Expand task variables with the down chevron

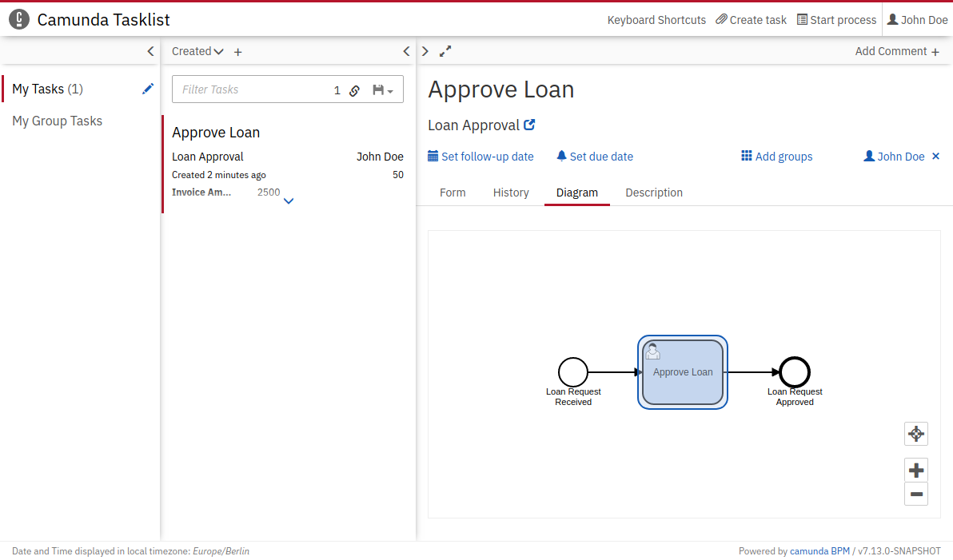pos(289,201)
